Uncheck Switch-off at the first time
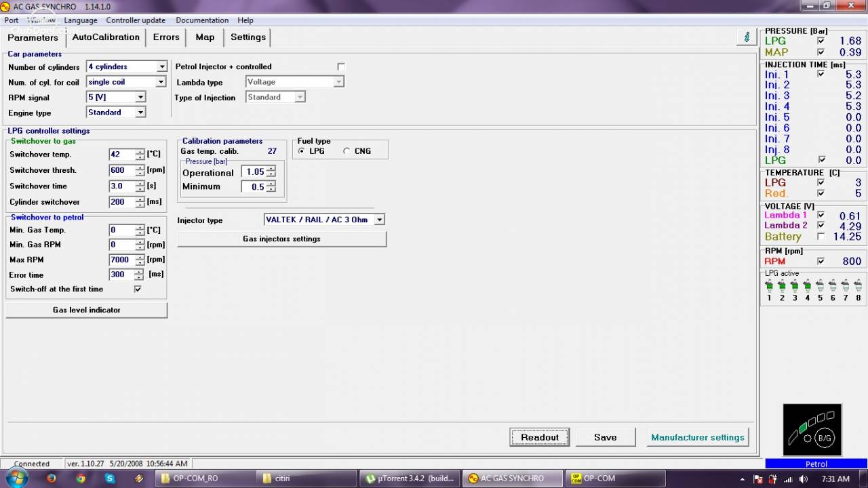The height and width of the screenshot is (488, 868). coord(138,289)
